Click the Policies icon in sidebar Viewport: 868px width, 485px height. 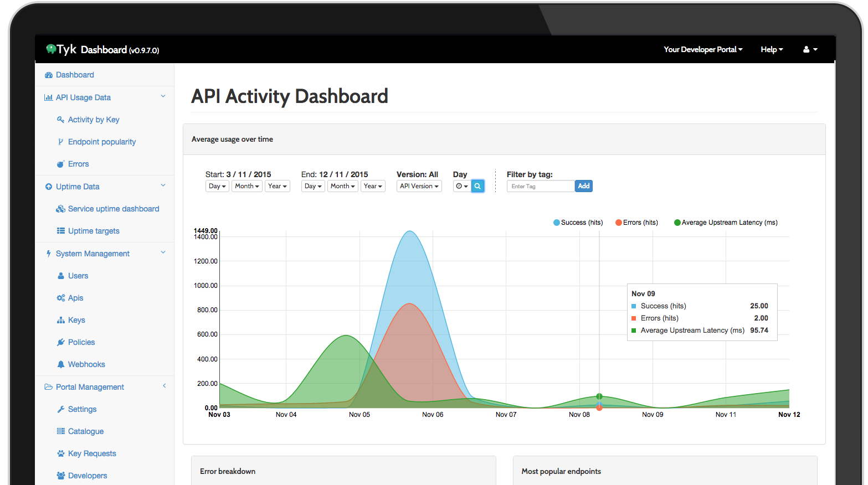point(61,342)
